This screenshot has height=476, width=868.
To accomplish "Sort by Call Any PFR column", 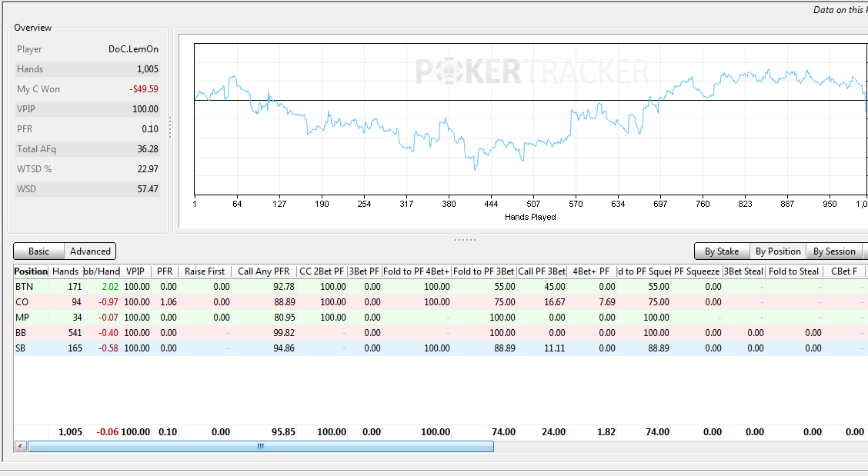I will click(263, 271).
